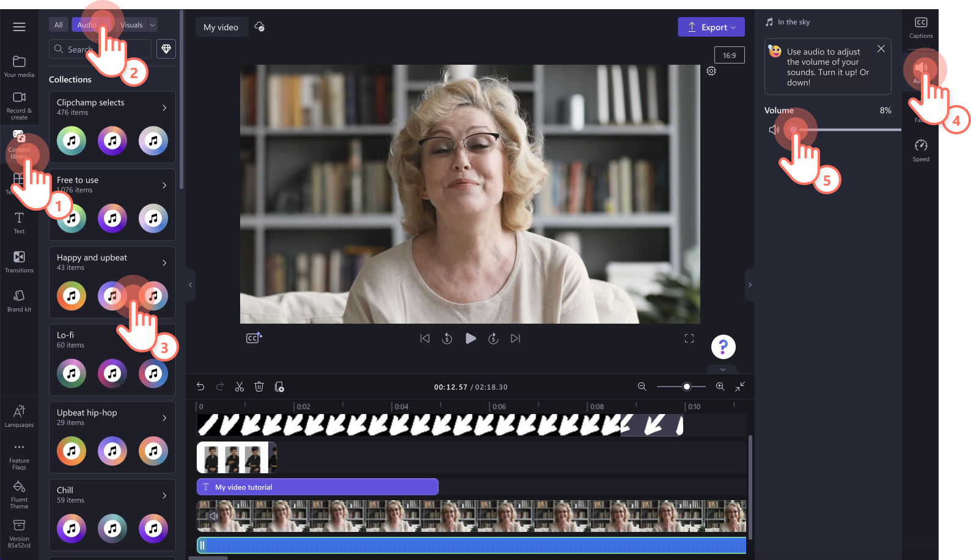Expand Free to use collection
The image size is (971, 560).
[164, 185]
